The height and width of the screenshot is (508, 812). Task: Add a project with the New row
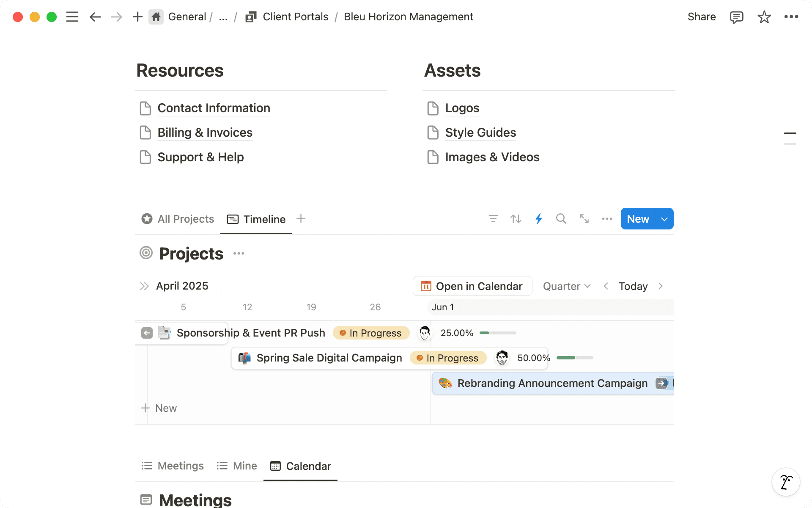pyautogui.click(x=159, y=408)
